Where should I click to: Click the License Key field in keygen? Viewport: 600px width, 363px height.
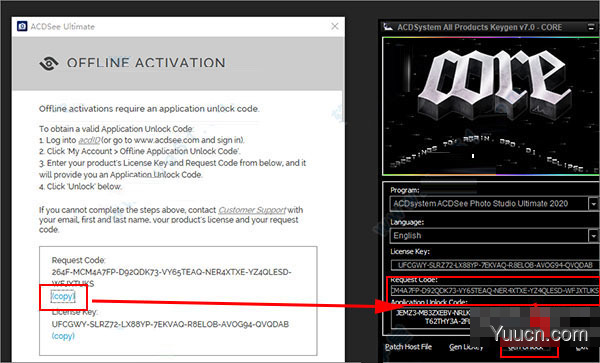click(495, 265)
